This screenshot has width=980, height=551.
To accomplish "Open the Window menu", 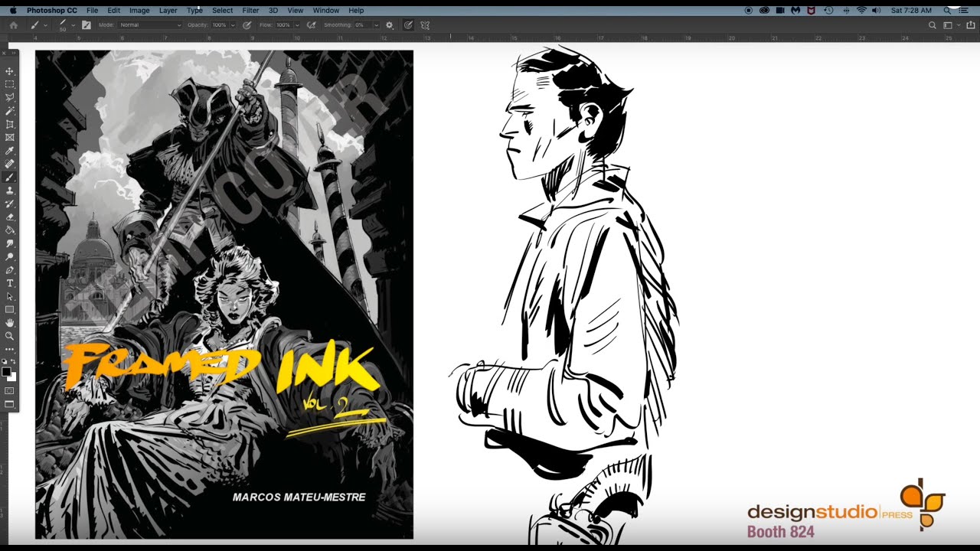I will 326,11.
